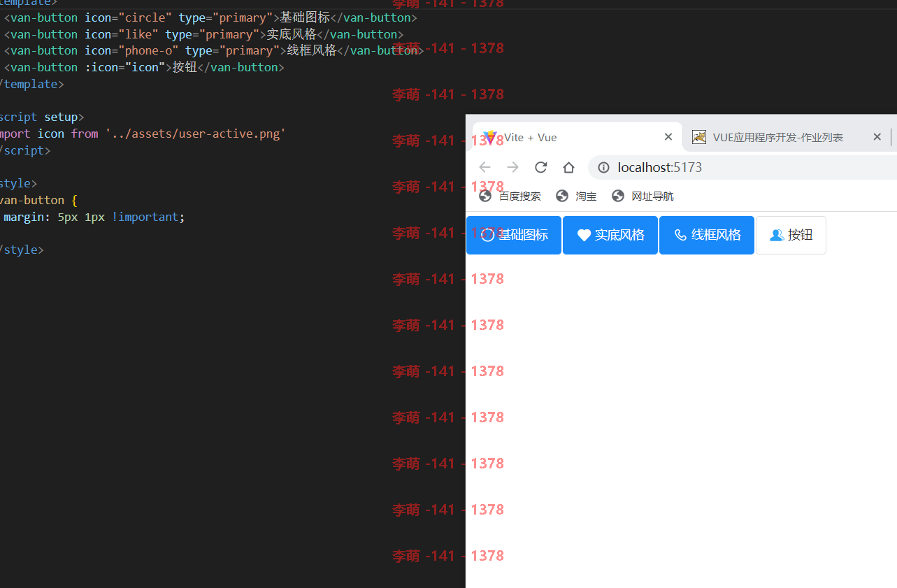Click the icon="like" attribute in code
Viewport: 897px width, 588px height.
click(122, 34)
